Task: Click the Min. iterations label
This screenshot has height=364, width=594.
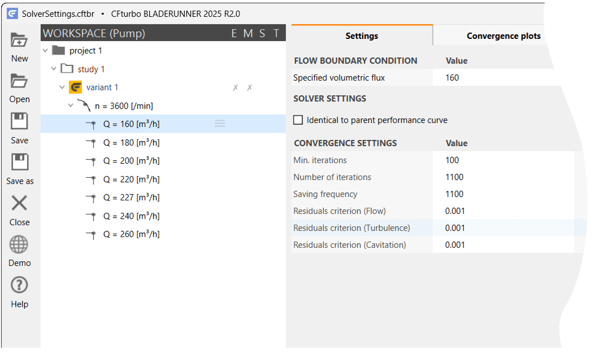Action: coord(320,160)
